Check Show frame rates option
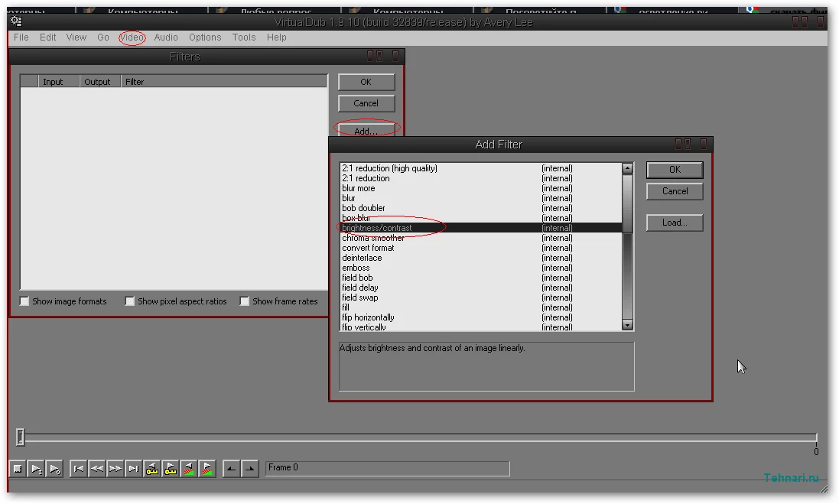 coord(244,301)
